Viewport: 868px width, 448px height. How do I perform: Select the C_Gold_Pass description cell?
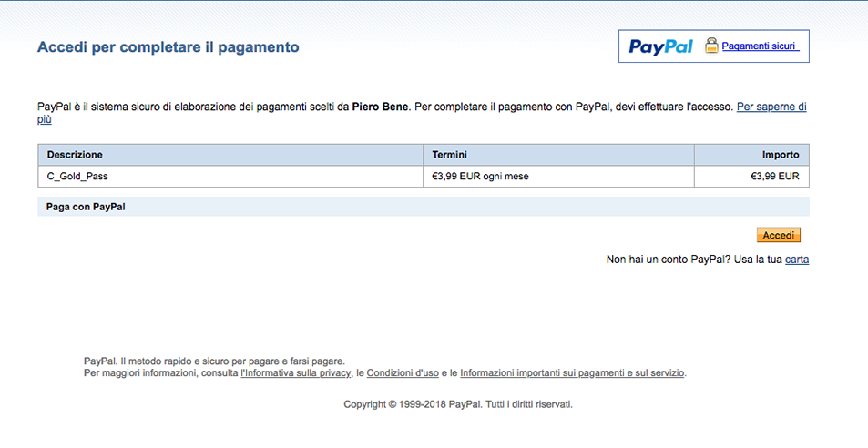[x=77, y=177]
